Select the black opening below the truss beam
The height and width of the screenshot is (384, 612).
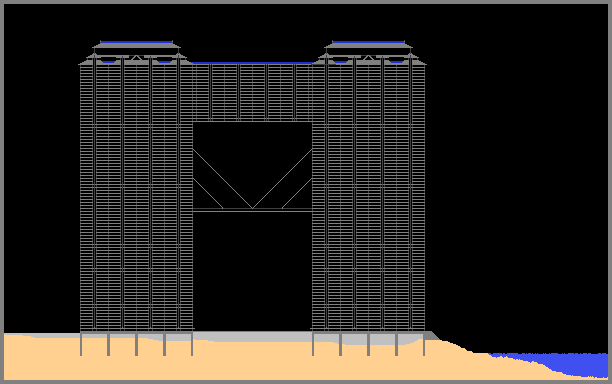253,271
